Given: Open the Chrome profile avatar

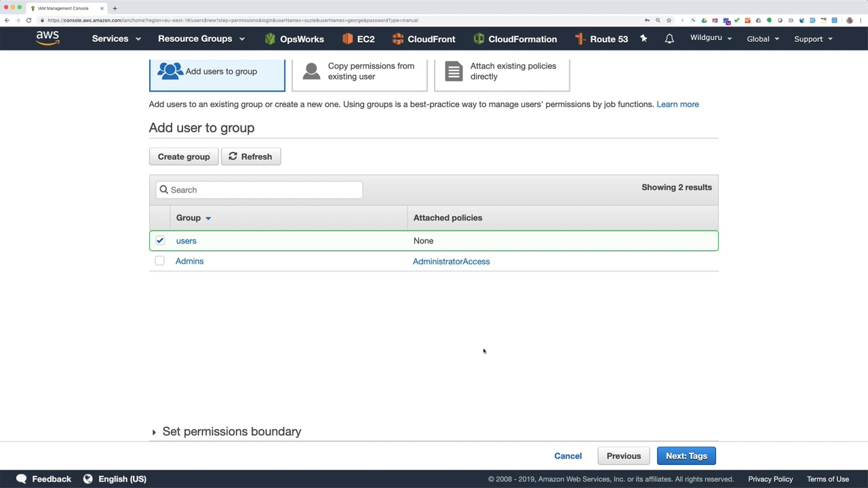Looking at the screenshot, I should point(850,20).
